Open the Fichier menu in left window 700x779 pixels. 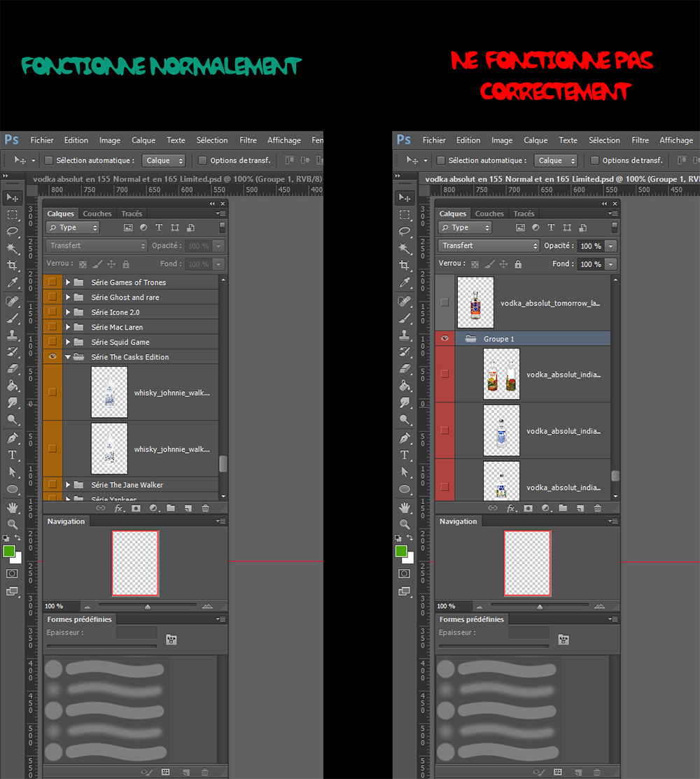pos(42,140)
